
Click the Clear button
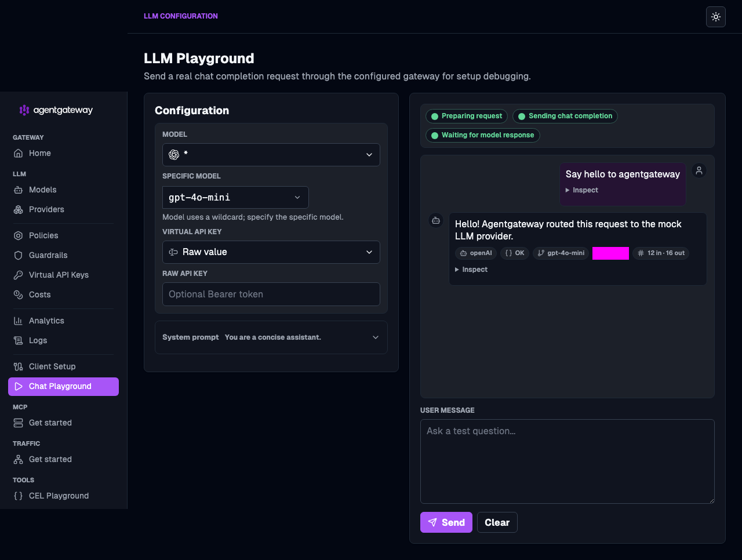[497, 522]
